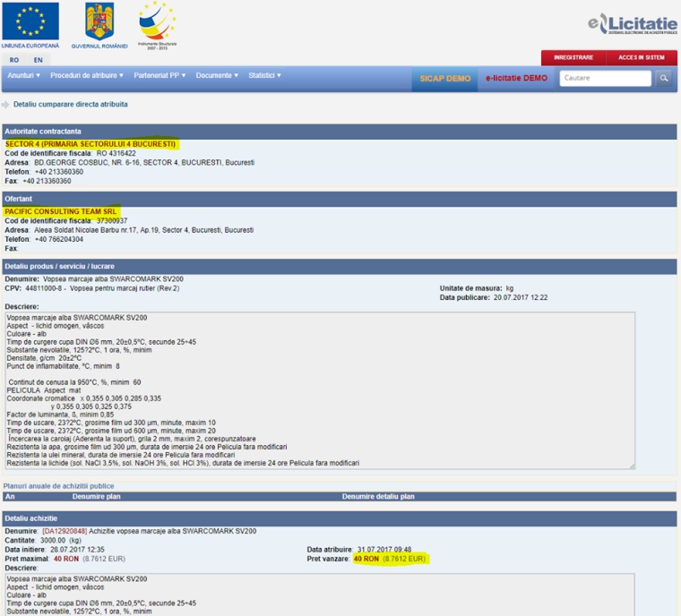Open the e-licitatie DEMO link
This screenshot has width=681, height=616.
516,79
